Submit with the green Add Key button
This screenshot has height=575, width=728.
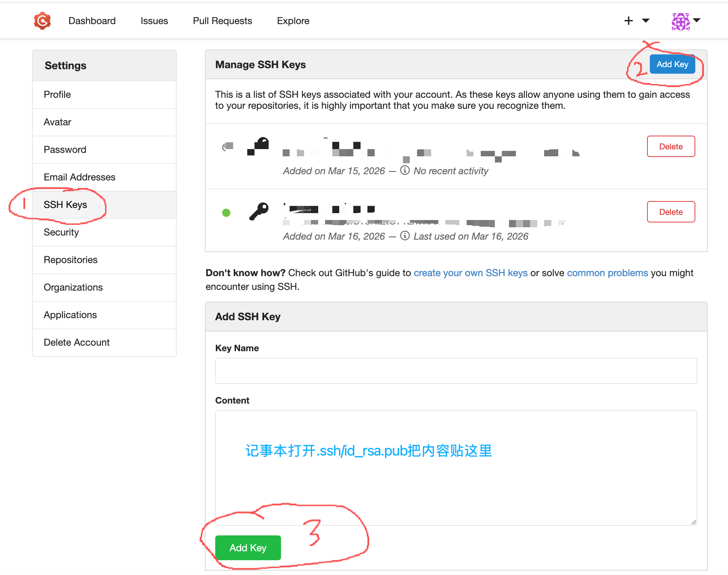point(248,547)
